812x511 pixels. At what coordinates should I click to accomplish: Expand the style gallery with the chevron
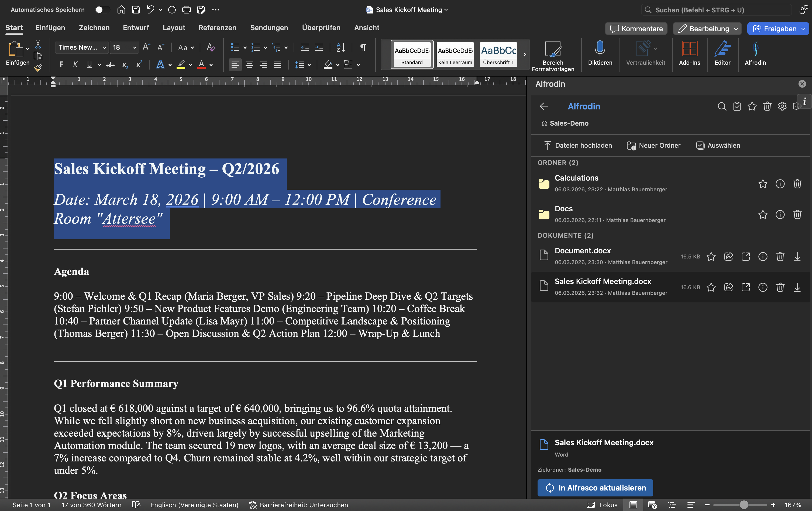[525, 54]
